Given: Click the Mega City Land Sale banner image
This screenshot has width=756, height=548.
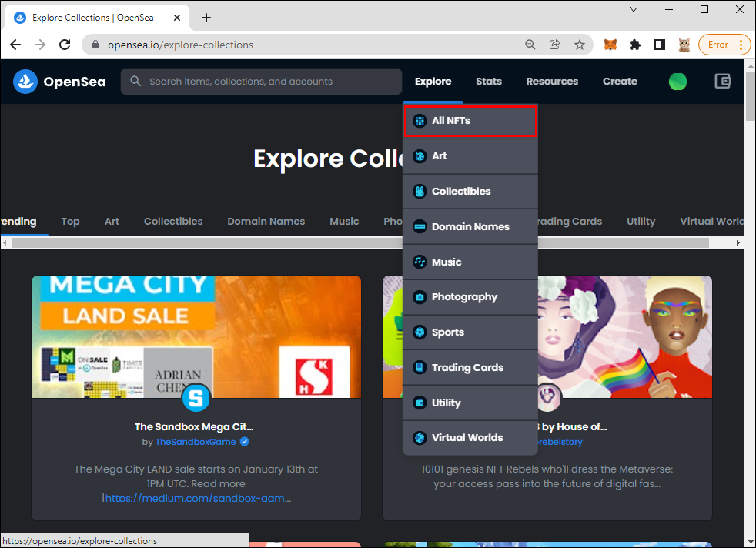Looking at the screenshot, I should tap(196, 336).
